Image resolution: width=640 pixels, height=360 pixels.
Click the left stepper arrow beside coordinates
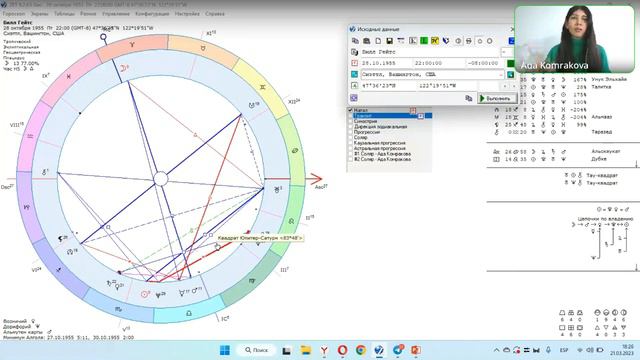(505, 86)
